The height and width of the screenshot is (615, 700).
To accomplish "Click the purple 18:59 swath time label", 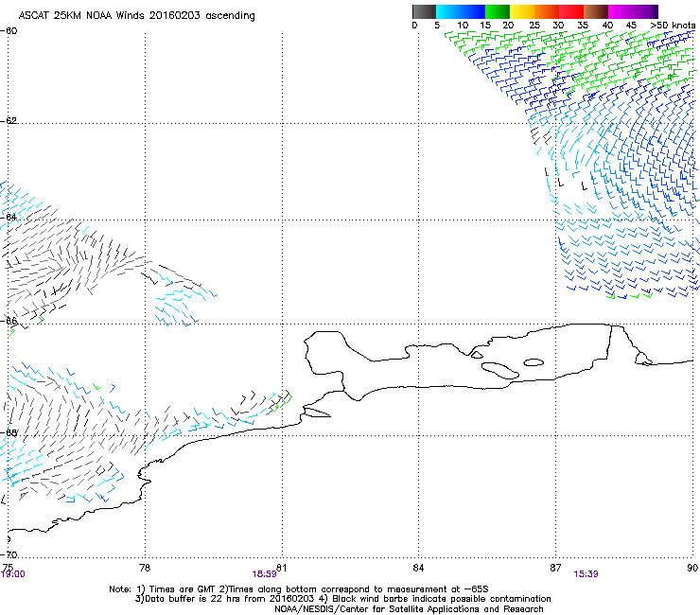I will tap(264, 574).
